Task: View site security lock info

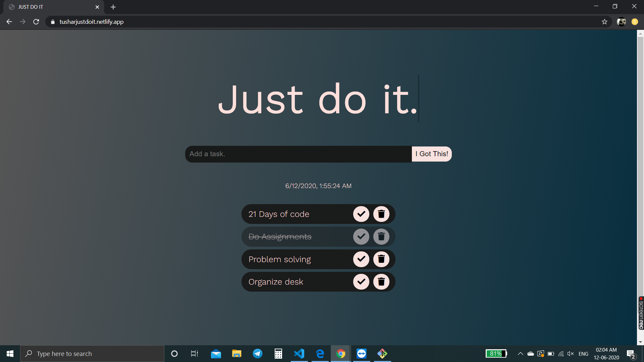Action: (53, 22)
